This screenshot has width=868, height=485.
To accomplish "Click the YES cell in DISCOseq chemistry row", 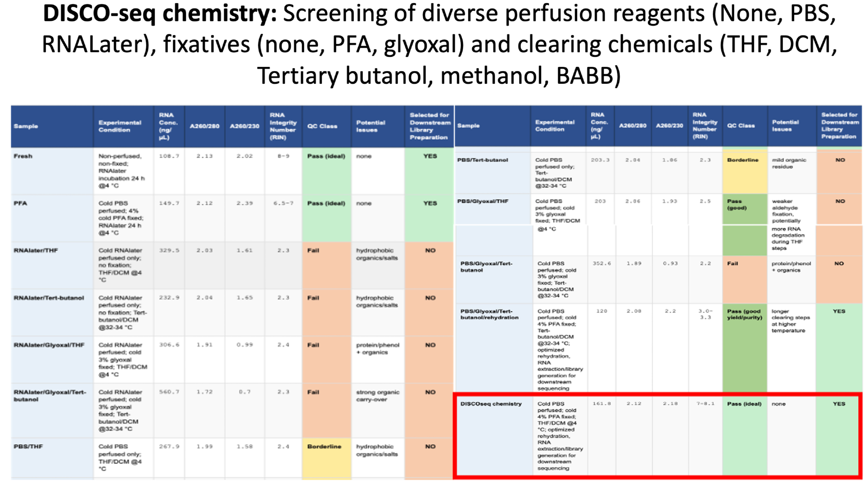I will coord(838,404).
